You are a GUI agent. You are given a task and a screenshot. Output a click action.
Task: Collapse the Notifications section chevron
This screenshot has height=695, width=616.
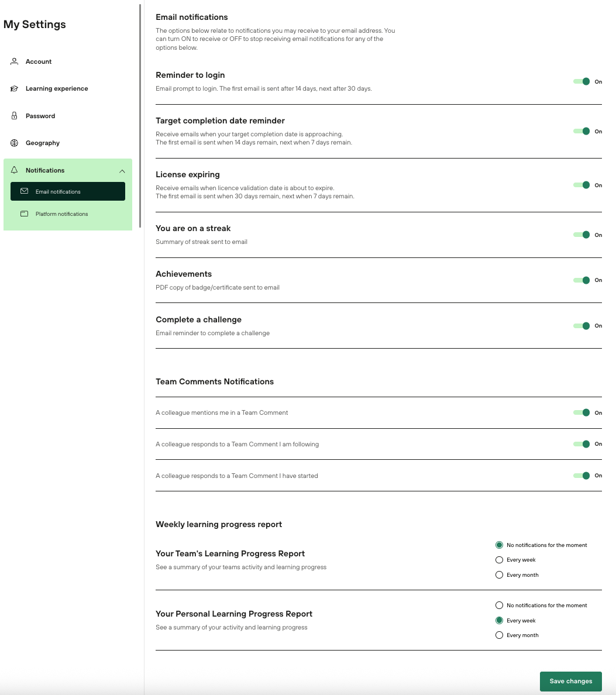[122, 171]
